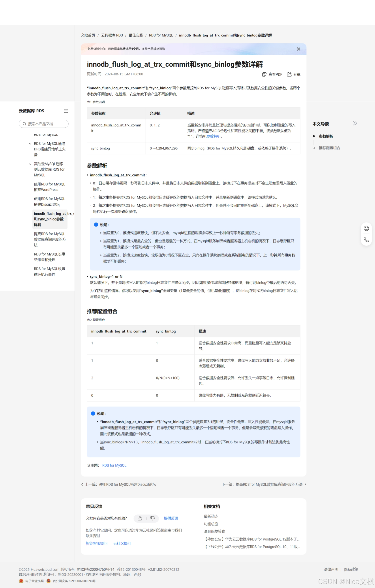Click the info icon beside second 说明 note
The image size is (375, 588).
tap(93, 414)
